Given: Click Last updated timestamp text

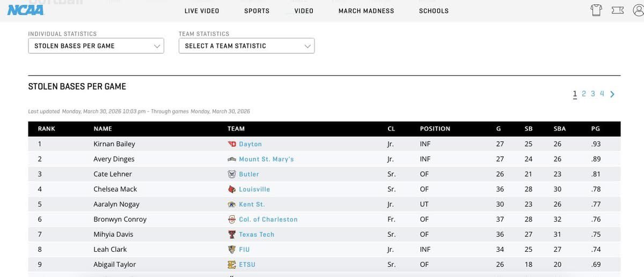Looking at the screenshot, I should (139, 112).
